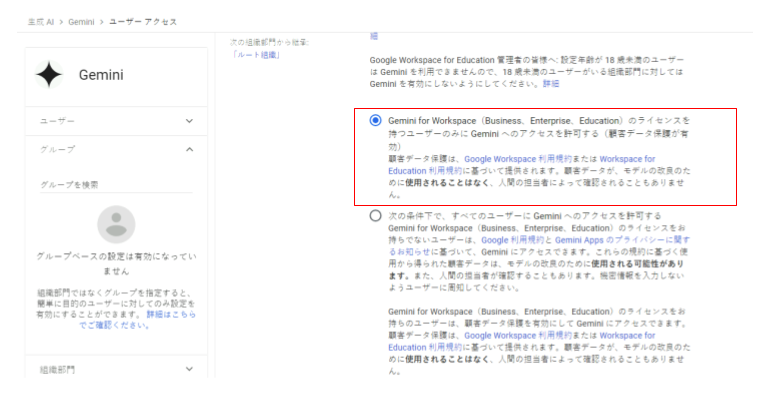Open the 詳細 link after the Education notice
The height and width of the screenshot is (404, 768).
551,84
